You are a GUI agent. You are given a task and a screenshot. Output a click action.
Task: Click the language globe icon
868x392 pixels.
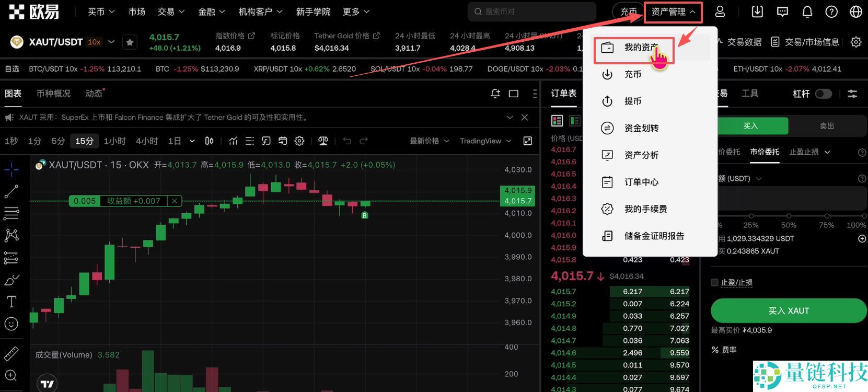tap(856, 11)
